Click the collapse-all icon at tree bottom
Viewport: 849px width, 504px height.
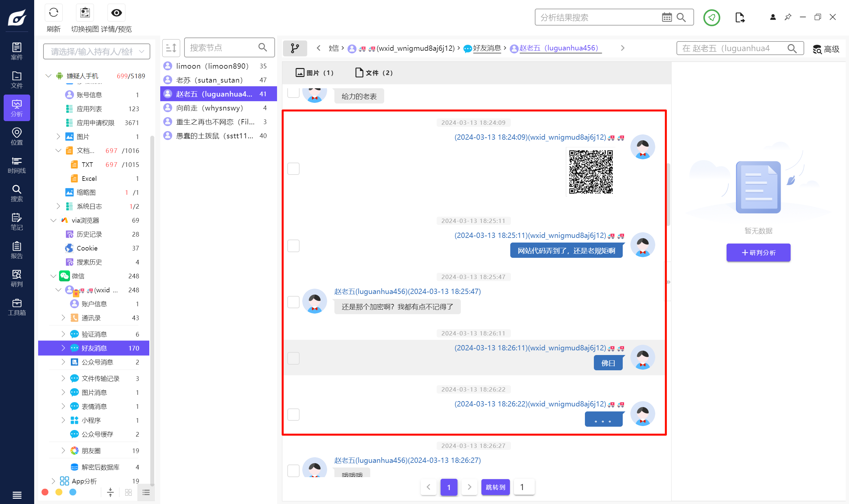coord(110,492)
